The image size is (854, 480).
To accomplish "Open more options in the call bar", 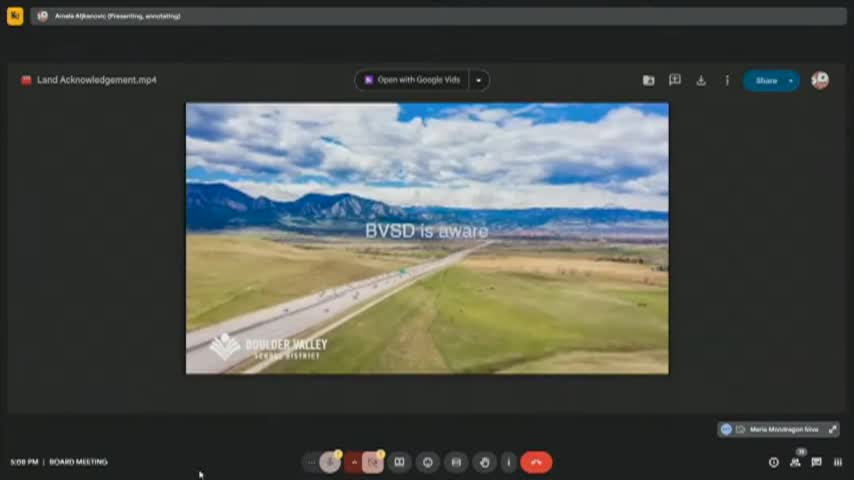I will (509, 462).
